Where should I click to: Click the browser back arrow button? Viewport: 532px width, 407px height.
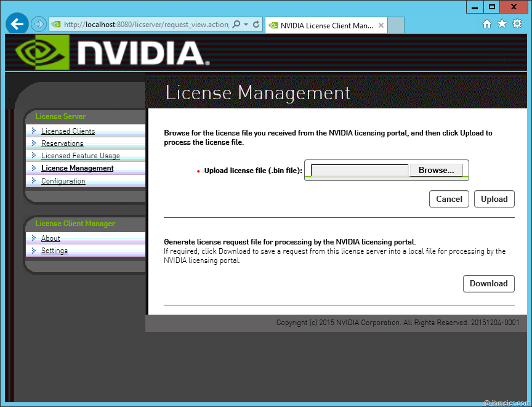click(x=17, y=24)
